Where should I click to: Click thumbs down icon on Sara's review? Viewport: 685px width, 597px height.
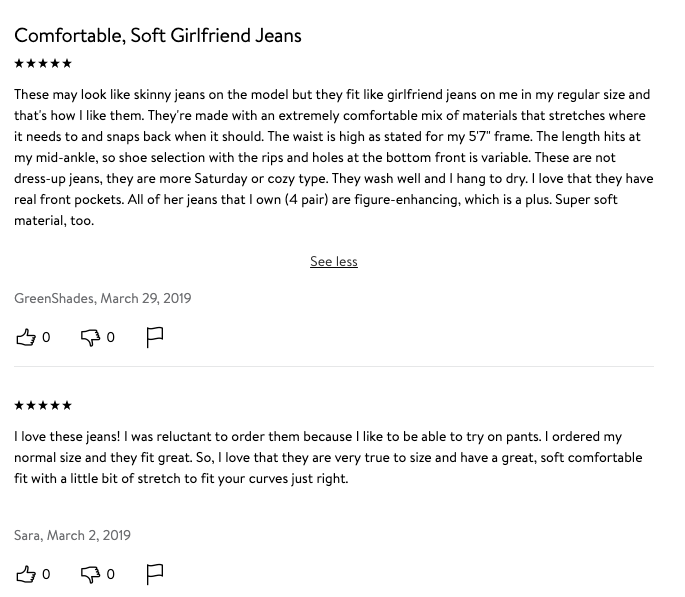pos(90,574)
